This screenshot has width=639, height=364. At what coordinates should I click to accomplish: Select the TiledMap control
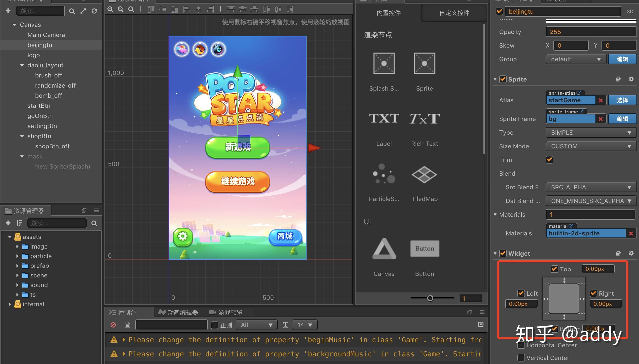pos(424,175)
